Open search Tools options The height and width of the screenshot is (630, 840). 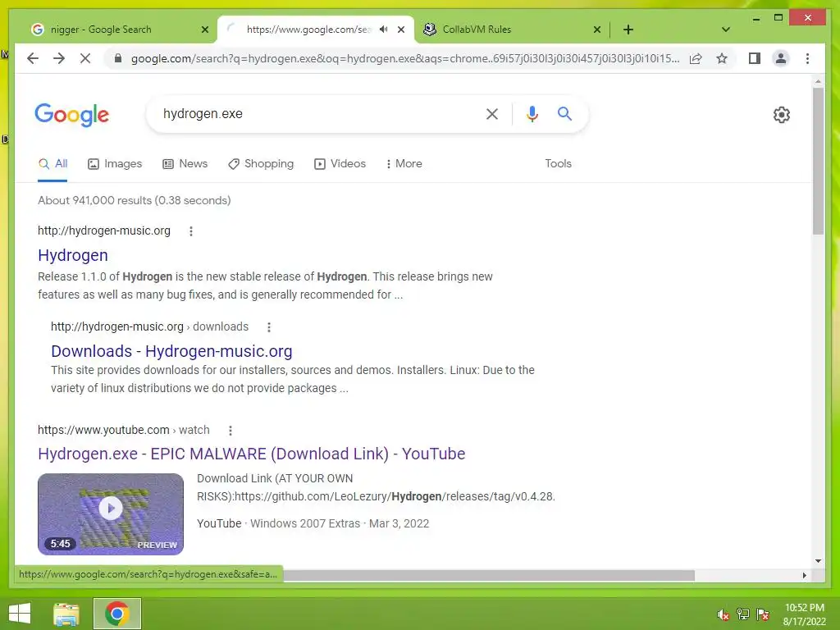pyautogui.click(x=558, y=163)
